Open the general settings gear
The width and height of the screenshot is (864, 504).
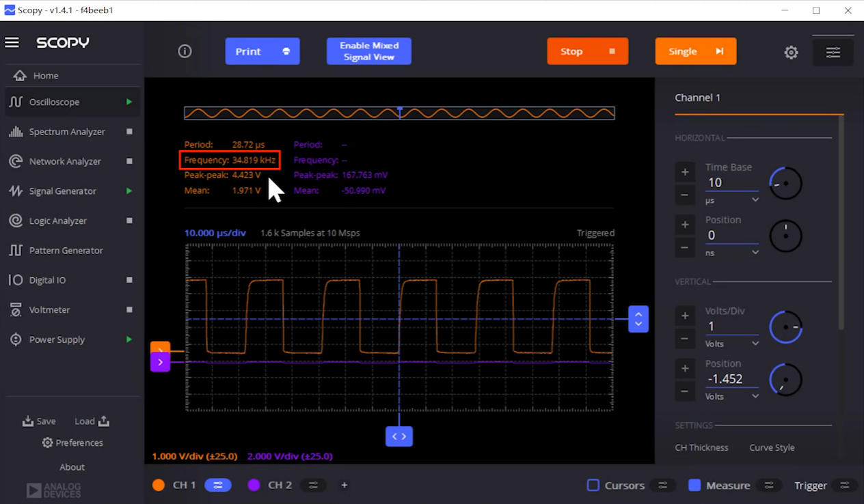click(791, 52)
